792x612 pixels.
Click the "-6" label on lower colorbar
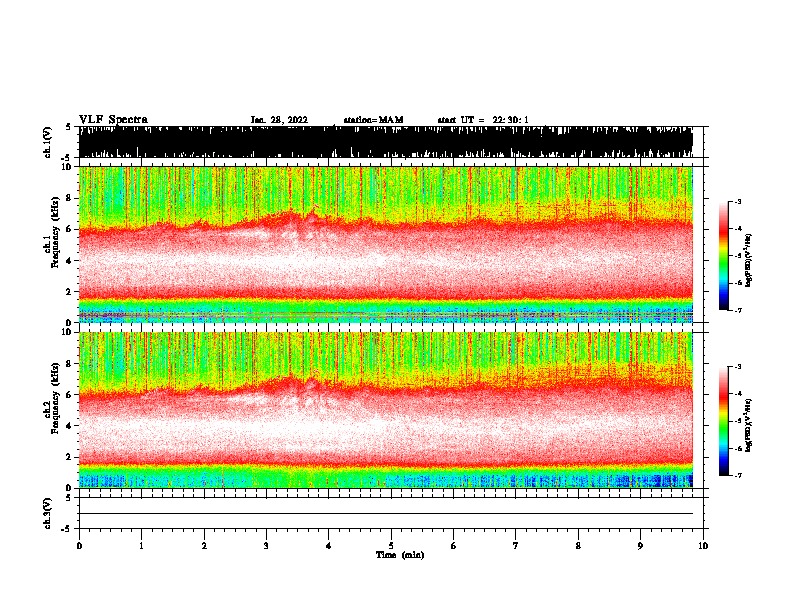(x=737, y=448)
